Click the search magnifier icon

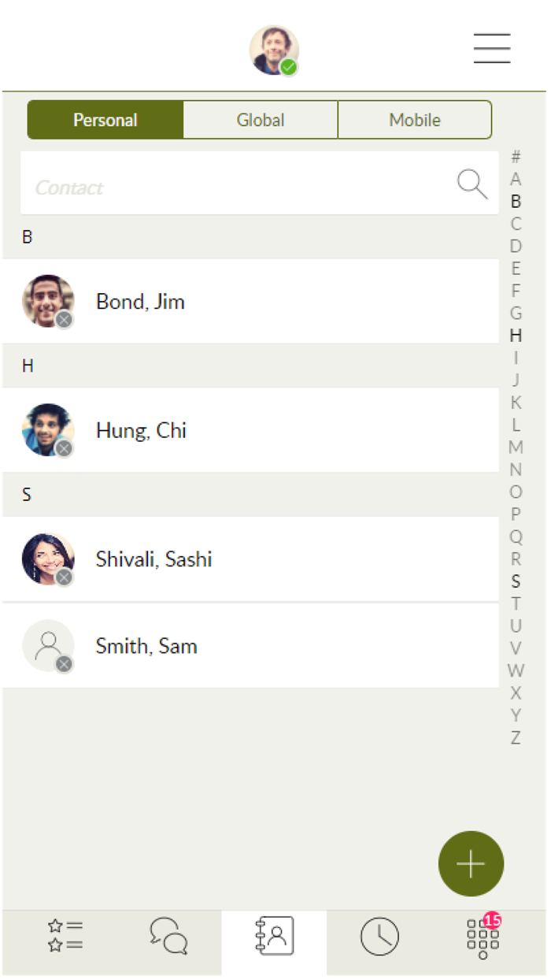(472, 185)
